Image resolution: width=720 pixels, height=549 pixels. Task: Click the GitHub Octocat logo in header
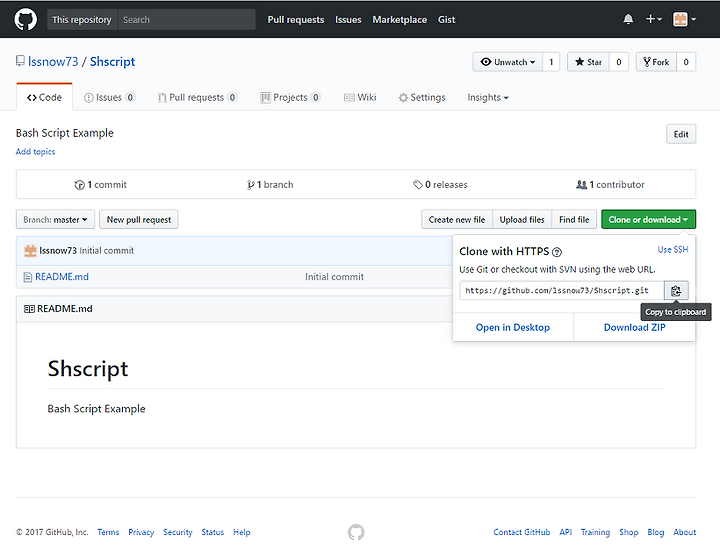25,20
